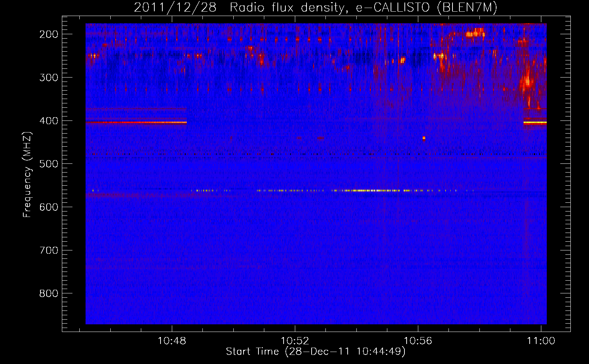Click the 600 frequency tick label

coord(49,207)
